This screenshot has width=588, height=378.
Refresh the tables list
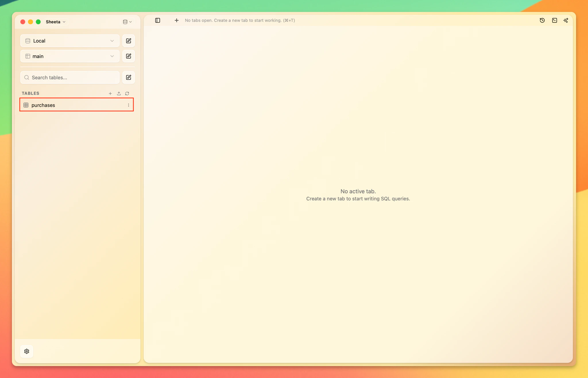127,93
